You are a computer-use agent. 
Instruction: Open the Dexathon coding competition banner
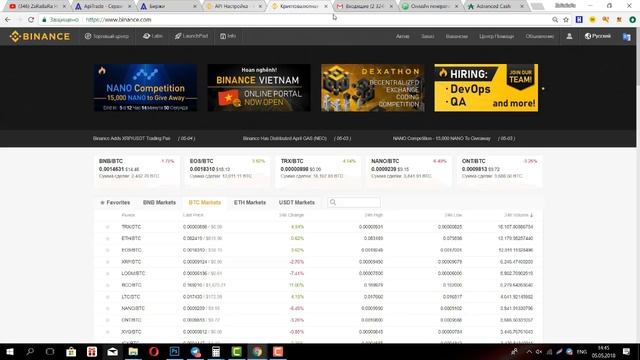[x=372, y=88]
